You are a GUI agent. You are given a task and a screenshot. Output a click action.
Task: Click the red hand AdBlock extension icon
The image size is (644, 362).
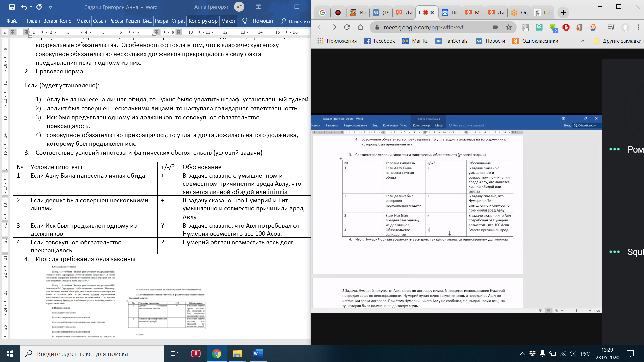(x=566, y=27)
